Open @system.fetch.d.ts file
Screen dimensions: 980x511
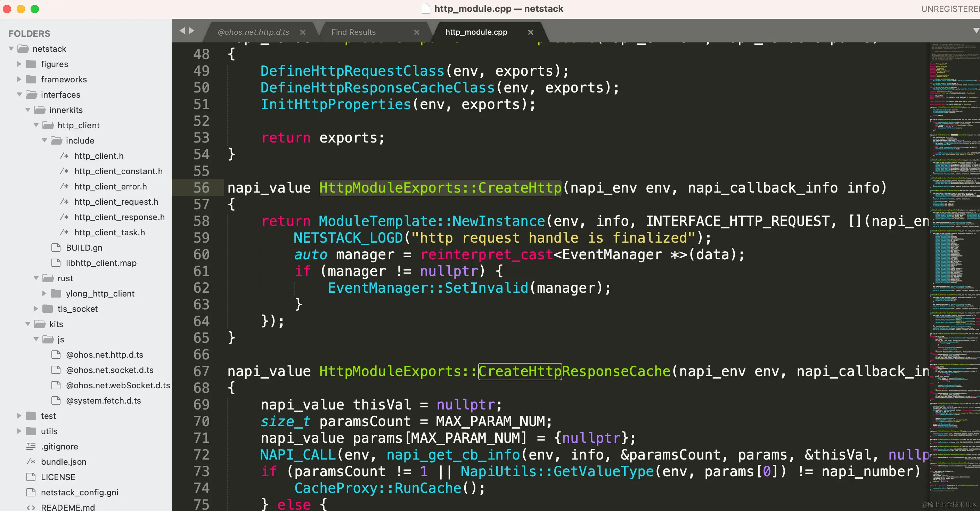[104, 400]
